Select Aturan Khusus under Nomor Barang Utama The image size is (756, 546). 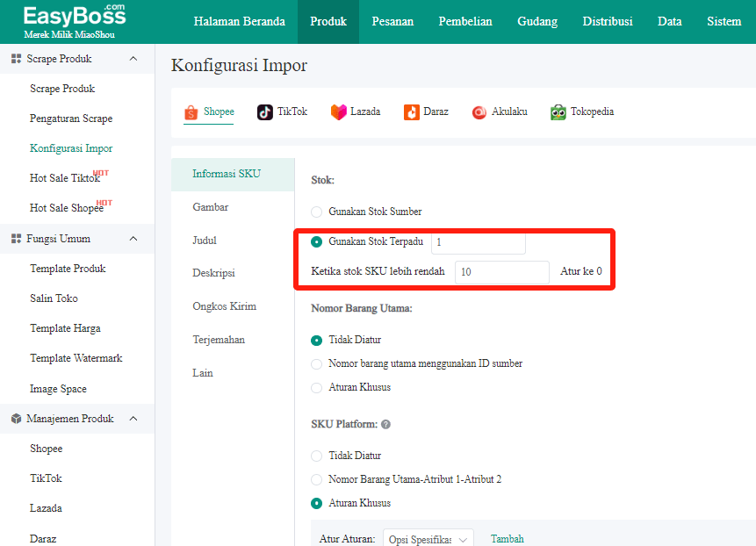coord(316,387)
